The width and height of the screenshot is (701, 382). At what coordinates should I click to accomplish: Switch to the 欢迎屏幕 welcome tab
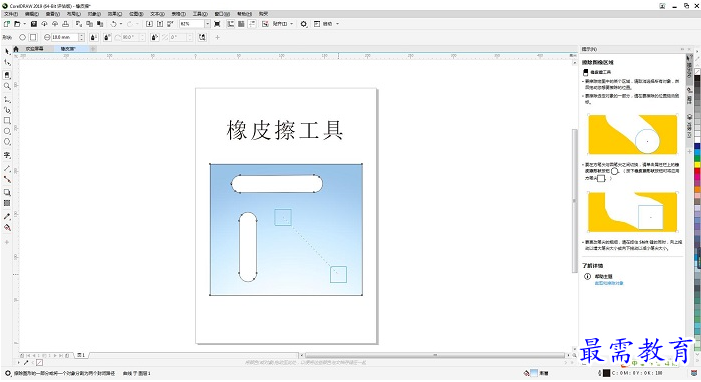[34, 49]
